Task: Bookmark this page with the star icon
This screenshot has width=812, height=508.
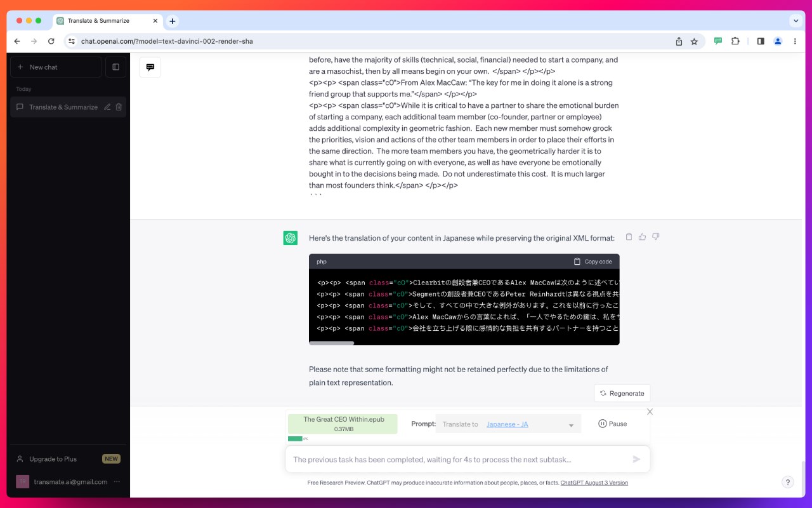Action: [x=694, y=41]
